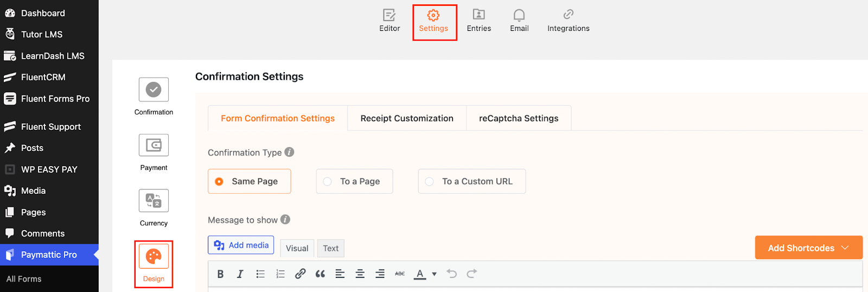868x292 pixels.
Task: Apply blockquote formatting in the editor
Action: (x=320, y=274)
